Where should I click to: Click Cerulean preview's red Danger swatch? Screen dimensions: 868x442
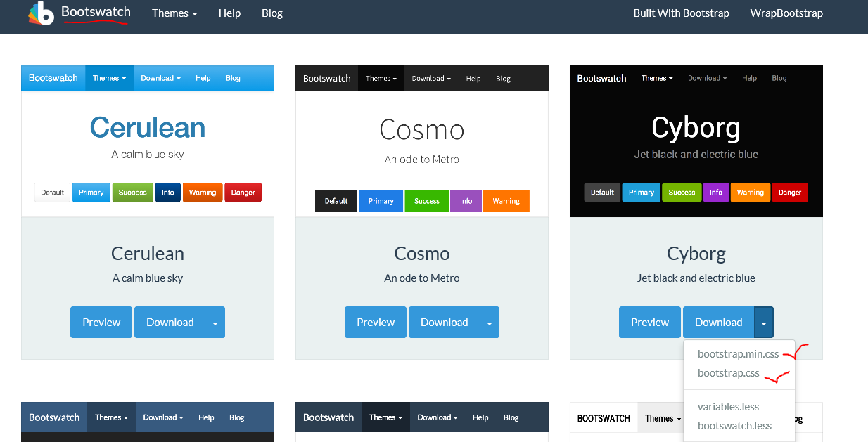point(243,193)
